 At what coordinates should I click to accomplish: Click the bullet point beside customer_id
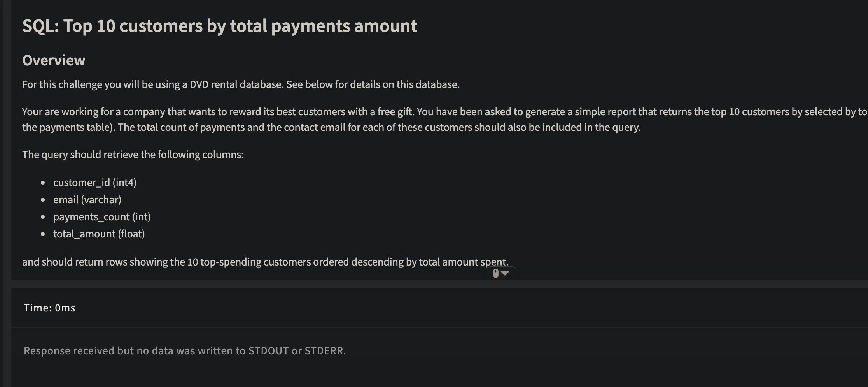click(43, 183)
